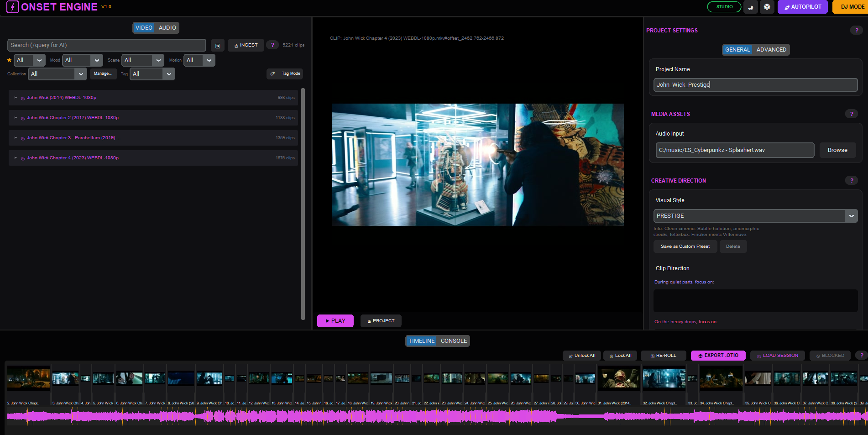Open the Visual Style PRESTIGE dropdown
868x435 pixels.
coord(755,215)
